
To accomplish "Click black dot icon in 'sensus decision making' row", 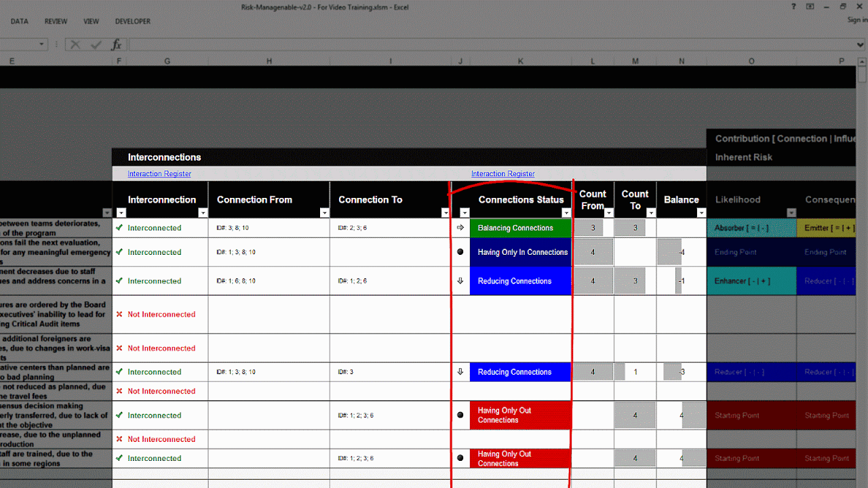I will click(x=460, y=415).
